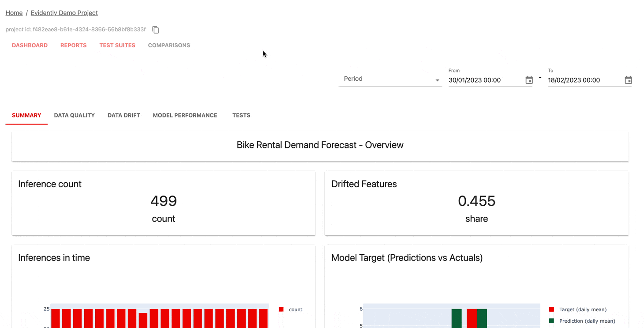Select the DATA QUALITY tab
The width and height of the screenshot is (644, 328).
[74, 115]
